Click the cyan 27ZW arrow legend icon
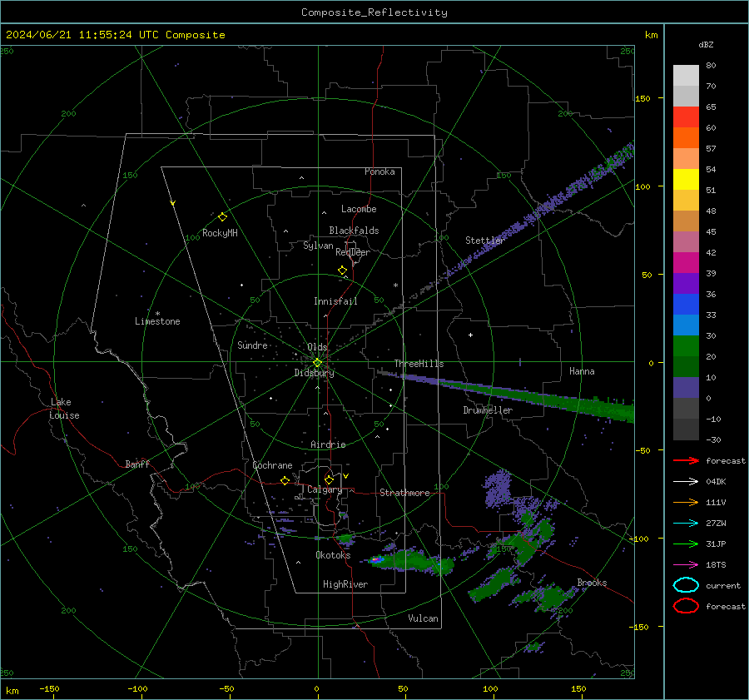Viewport: 749px width, 700px height. 686,524
